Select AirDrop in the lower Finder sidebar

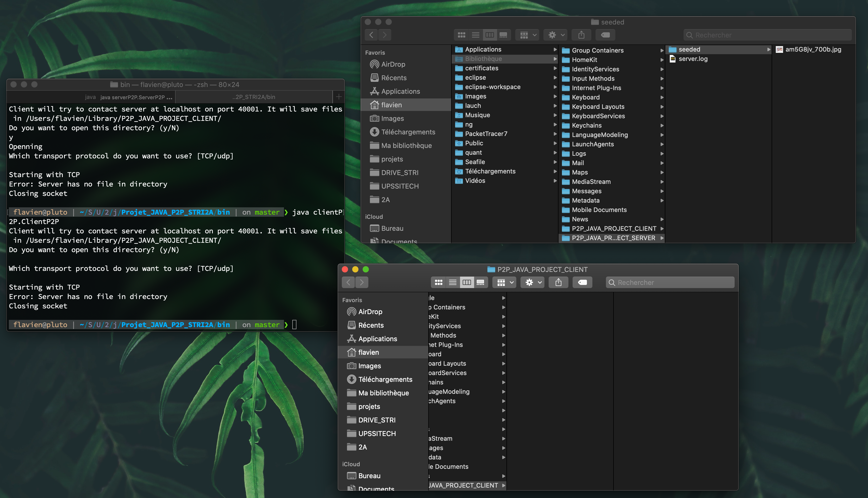click(x=370, y=312)
